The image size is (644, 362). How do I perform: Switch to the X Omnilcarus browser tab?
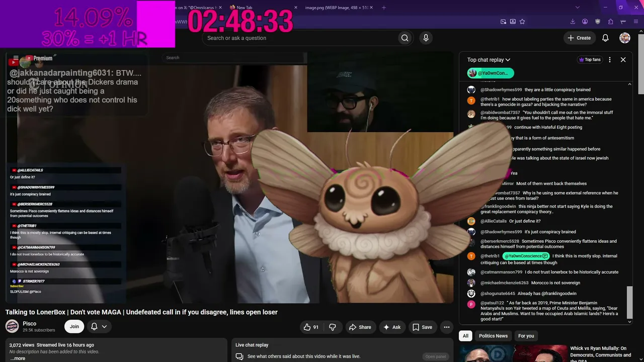pos(199,8)
